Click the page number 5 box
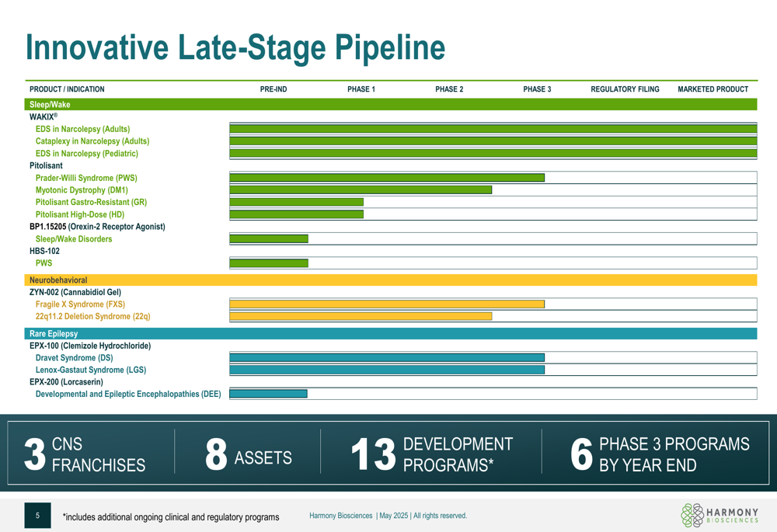This screenshot has width=777, height=532. pos(37,515)
